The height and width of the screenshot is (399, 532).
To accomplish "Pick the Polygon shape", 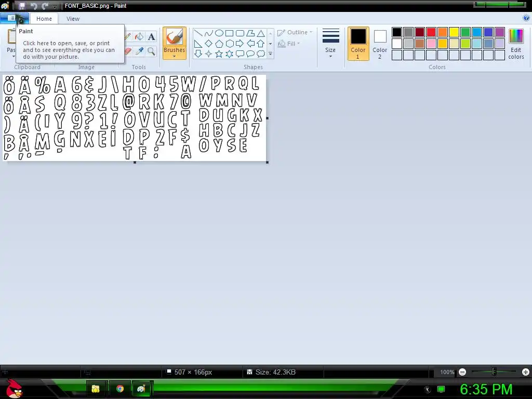I will (250, 33).
